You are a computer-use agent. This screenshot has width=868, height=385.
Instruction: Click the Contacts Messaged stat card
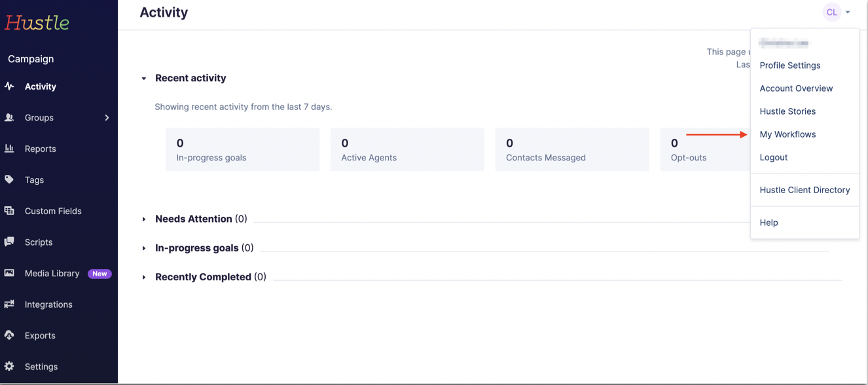click(572, 149)
